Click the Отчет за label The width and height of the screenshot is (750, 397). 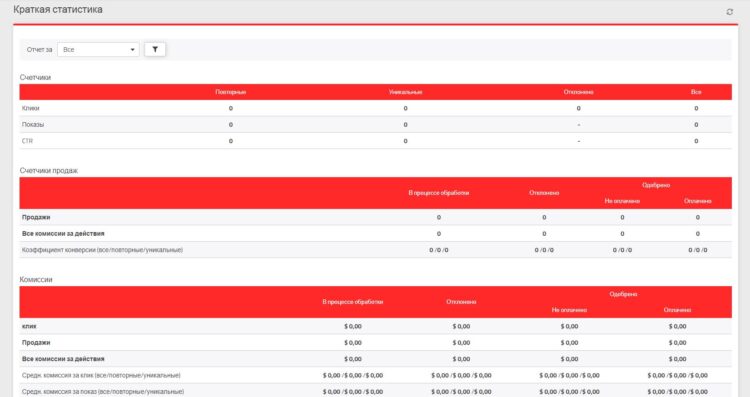(x=39, y=50)
